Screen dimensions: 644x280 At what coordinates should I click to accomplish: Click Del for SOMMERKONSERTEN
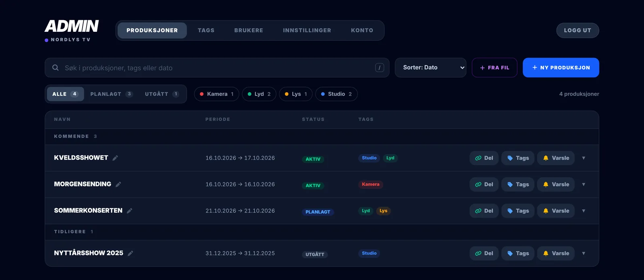pyautogui.click(x=484, y=211)
